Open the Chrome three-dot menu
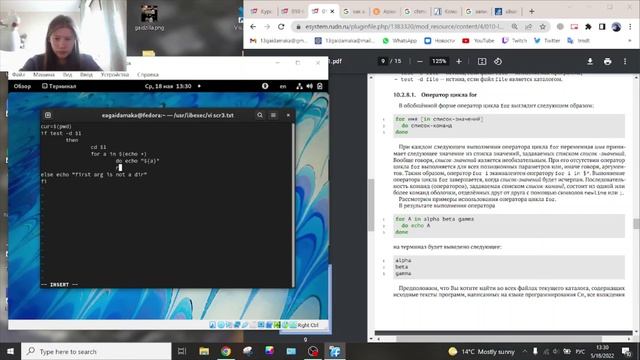Viewport: 640px width, 360px height. click(630, 27)
